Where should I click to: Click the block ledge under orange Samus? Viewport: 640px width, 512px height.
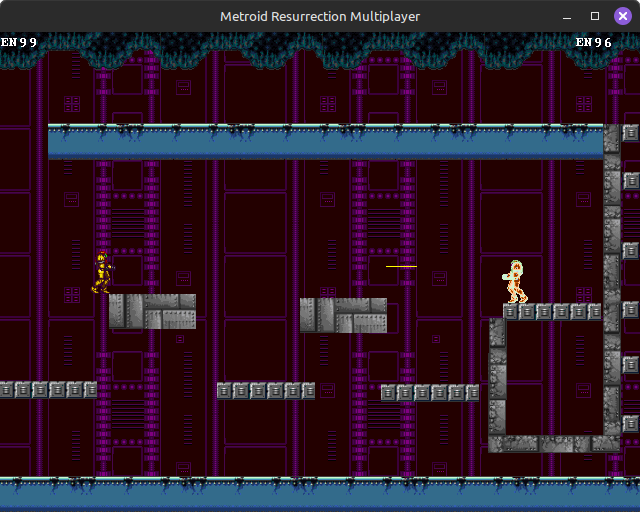(x=552, y=312)
